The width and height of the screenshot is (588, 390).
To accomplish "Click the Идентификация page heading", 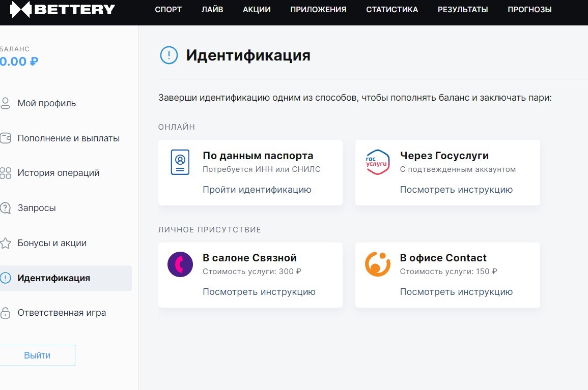I will (248, 55).
